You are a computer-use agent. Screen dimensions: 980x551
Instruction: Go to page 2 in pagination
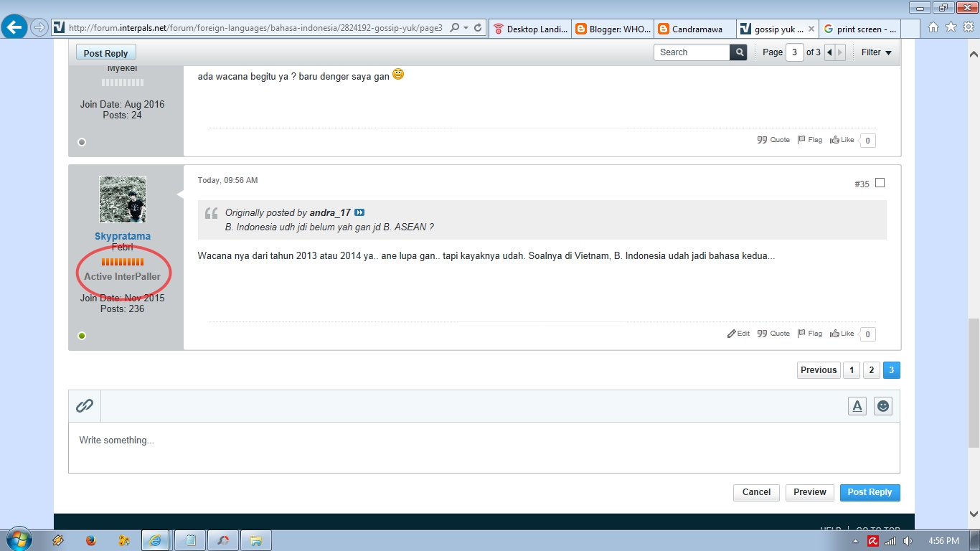coord(871,370)
